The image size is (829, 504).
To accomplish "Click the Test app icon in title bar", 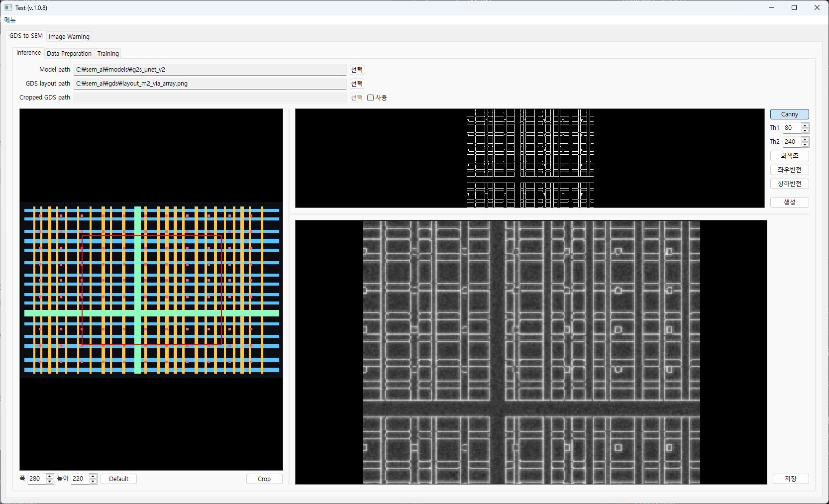I will [8, 7].
